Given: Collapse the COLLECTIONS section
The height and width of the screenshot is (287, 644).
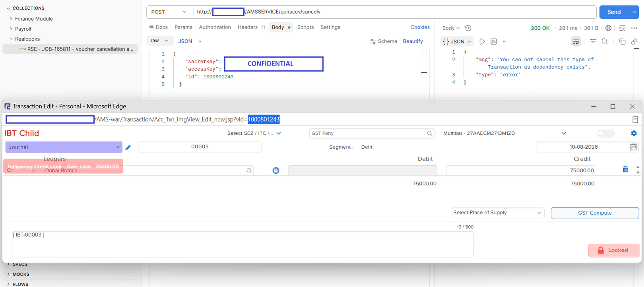Looking at the screenshot, I should pyautogui.click(x=8, y=8).
